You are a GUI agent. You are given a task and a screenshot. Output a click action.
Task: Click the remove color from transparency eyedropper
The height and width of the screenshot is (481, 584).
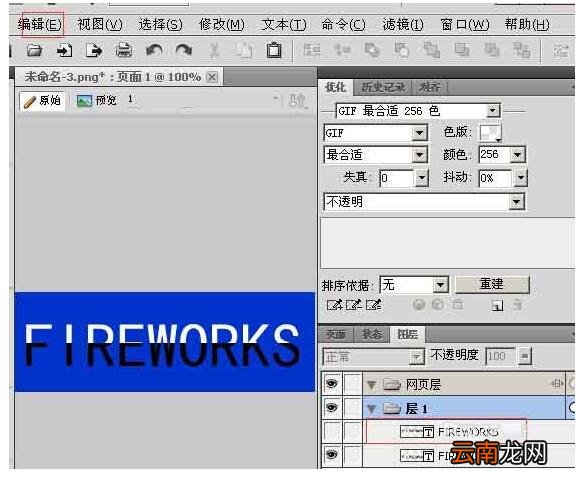[354, 305]
